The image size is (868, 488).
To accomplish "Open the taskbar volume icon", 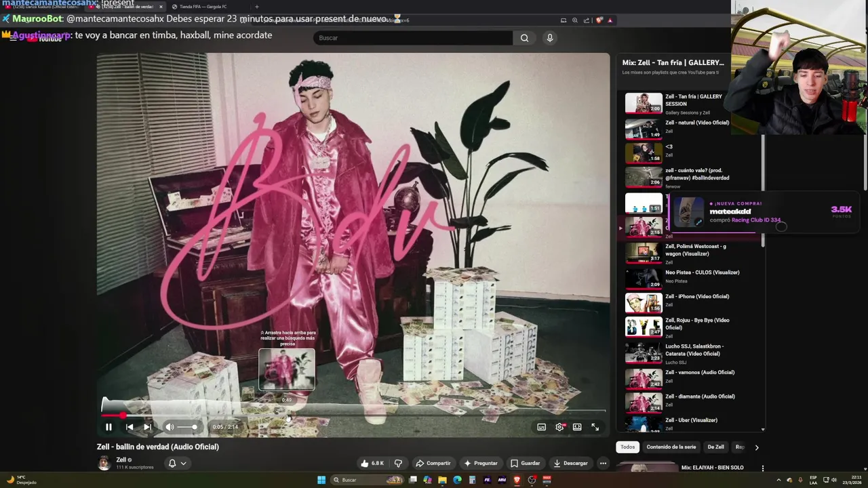I will 833,480.
